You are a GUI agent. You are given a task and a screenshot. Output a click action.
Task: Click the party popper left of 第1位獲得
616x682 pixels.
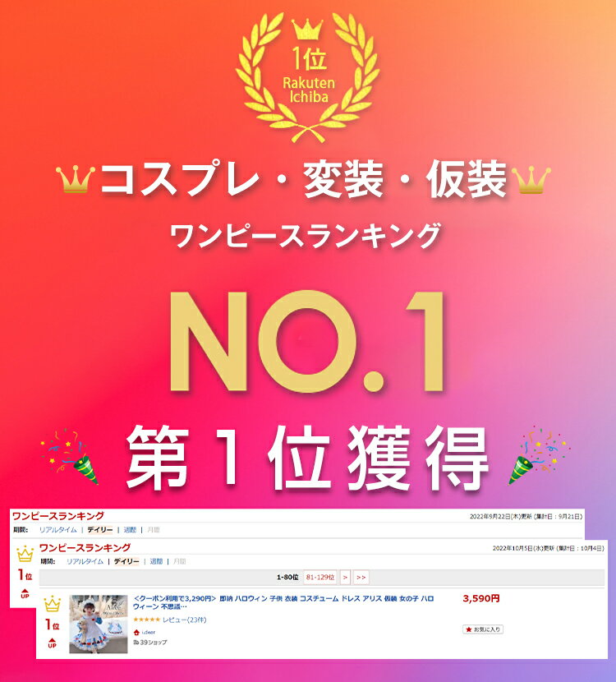point(71,457)
